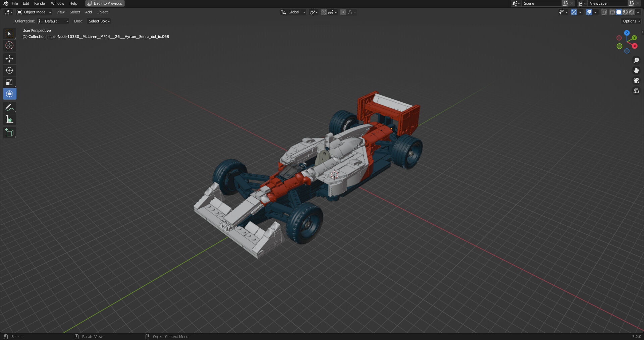The height and width of the screenshot is (340, 644).
Task: Click the Back to Previous button
Action: tap(105, 3)
